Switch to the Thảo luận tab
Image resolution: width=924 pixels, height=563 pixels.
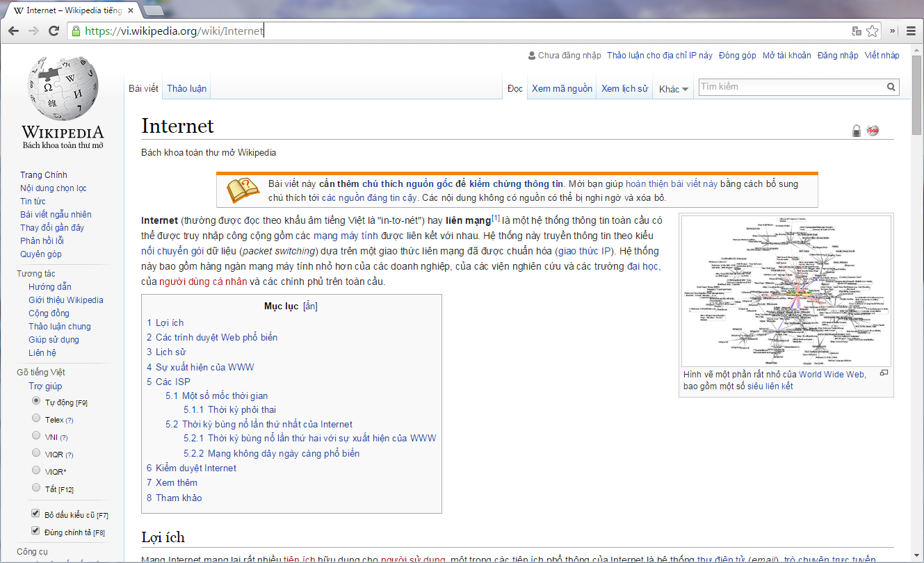186,88
